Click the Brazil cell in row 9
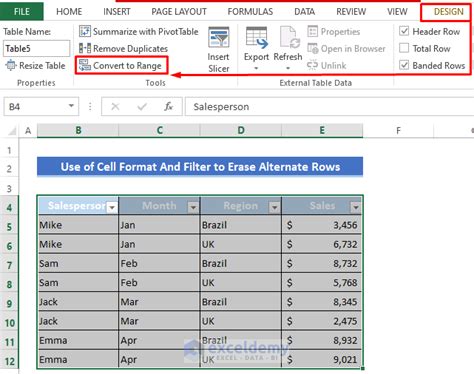Image resolution: width=474 pixels, height=374 pixels. point(241,302)
